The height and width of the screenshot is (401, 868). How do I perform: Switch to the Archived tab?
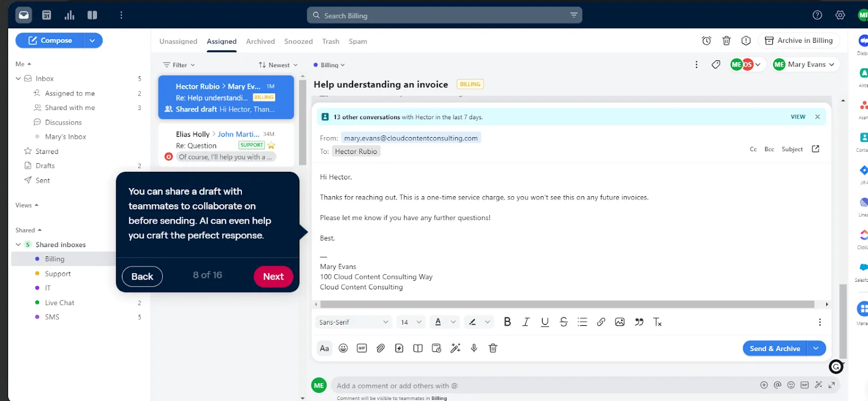point(260,41)
